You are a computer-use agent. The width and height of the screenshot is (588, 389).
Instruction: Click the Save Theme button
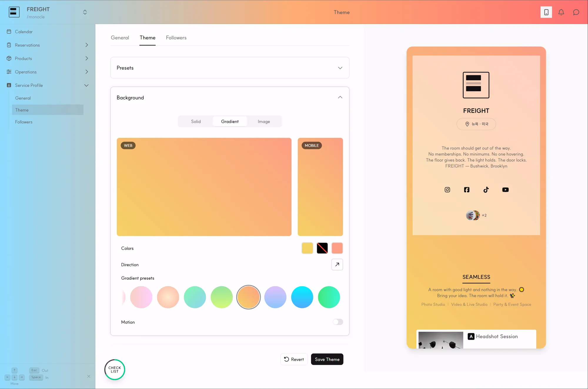327,359
